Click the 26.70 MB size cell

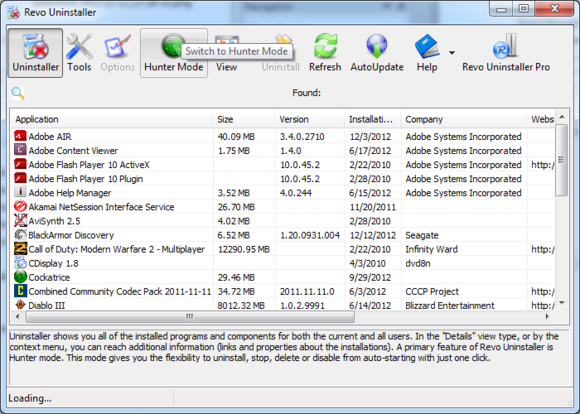236,207
